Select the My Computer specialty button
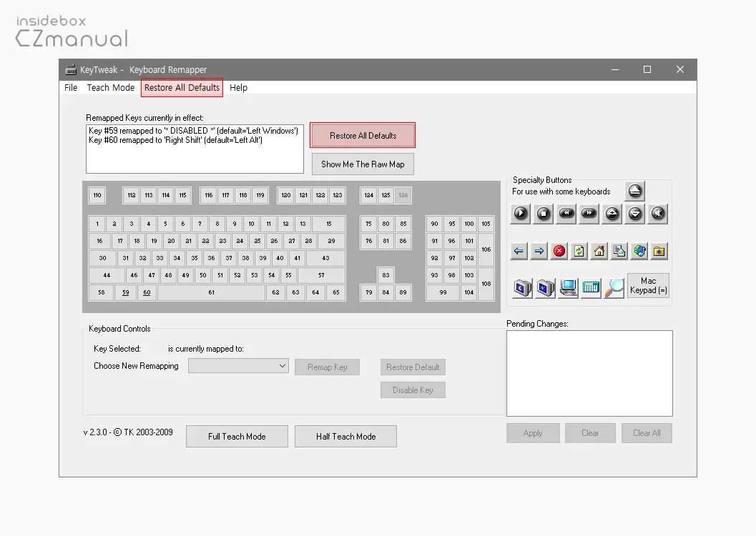 (568, 287)
